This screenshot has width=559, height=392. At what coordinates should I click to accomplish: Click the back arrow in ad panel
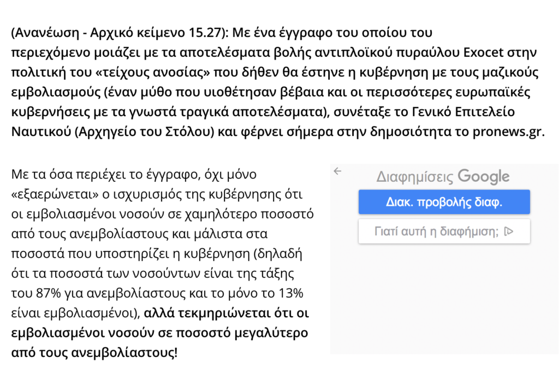point(337,171)
